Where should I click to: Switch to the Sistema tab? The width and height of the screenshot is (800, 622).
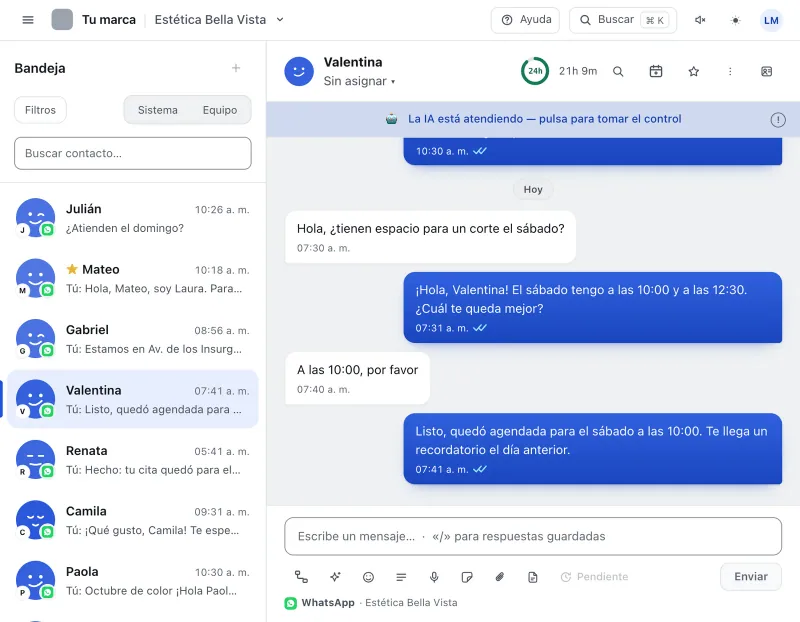coord(158,110)
